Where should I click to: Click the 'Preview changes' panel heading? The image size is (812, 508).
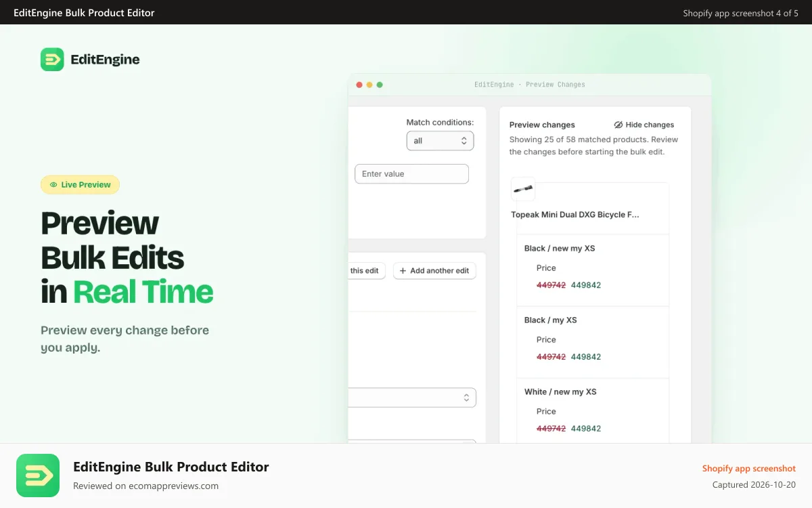tap(542, 125)
